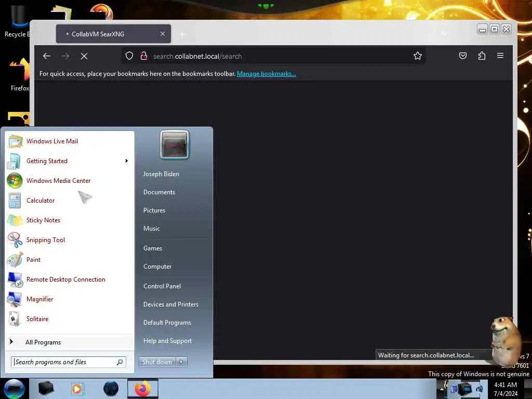The width and height of the screenshot is (532, 399).
Task: Stop loading the page with X button
Action: pyautogui.click(x=84, y=56)
